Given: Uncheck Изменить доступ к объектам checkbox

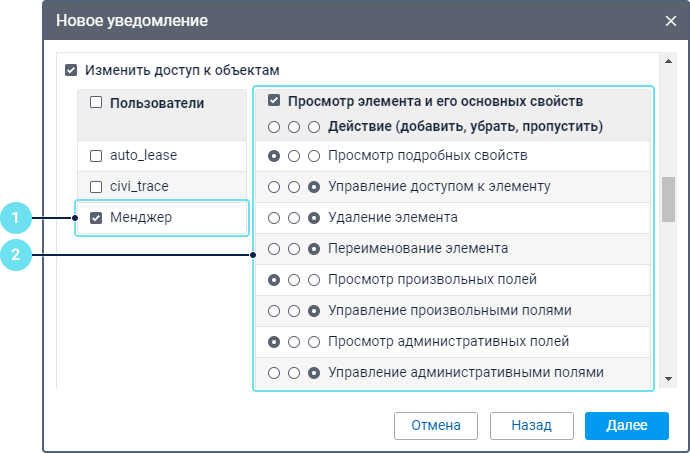Looking at the screenshot, I should 71,71.
